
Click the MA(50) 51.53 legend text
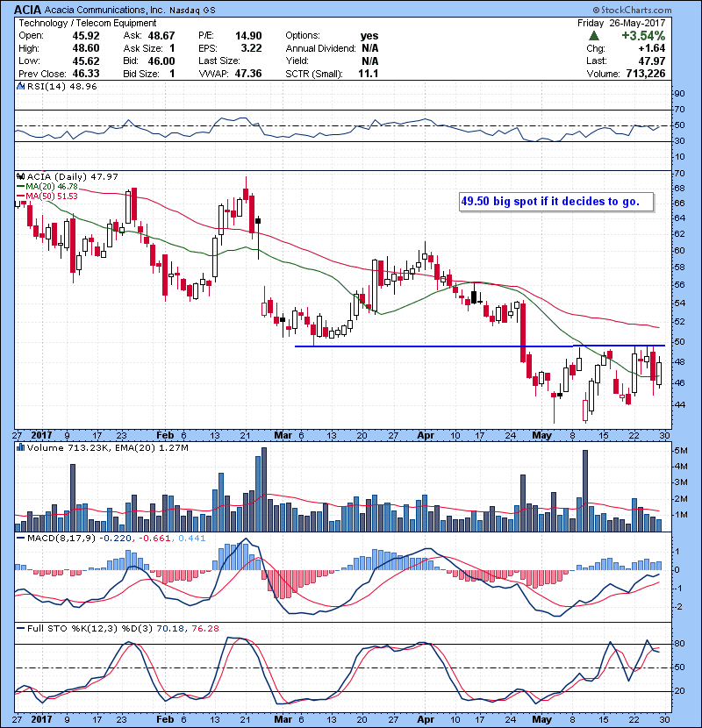[52, 196]
